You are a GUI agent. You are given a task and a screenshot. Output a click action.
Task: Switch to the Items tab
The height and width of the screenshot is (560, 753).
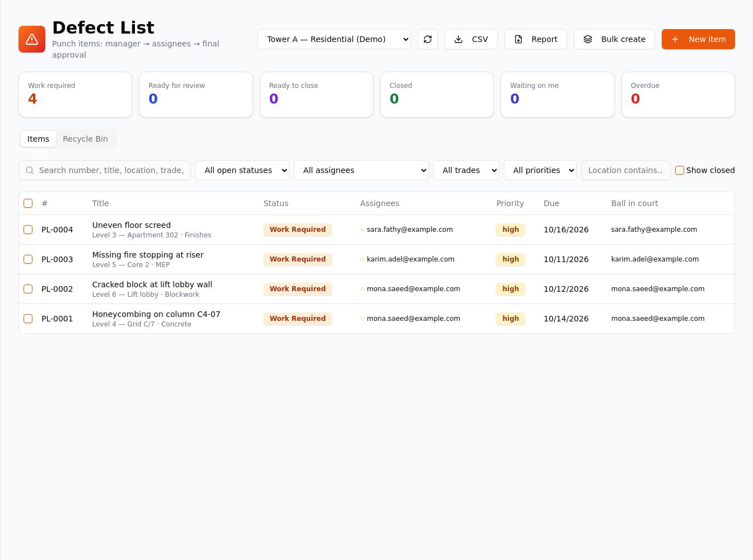pyautogui.click(x=38, y=139)
